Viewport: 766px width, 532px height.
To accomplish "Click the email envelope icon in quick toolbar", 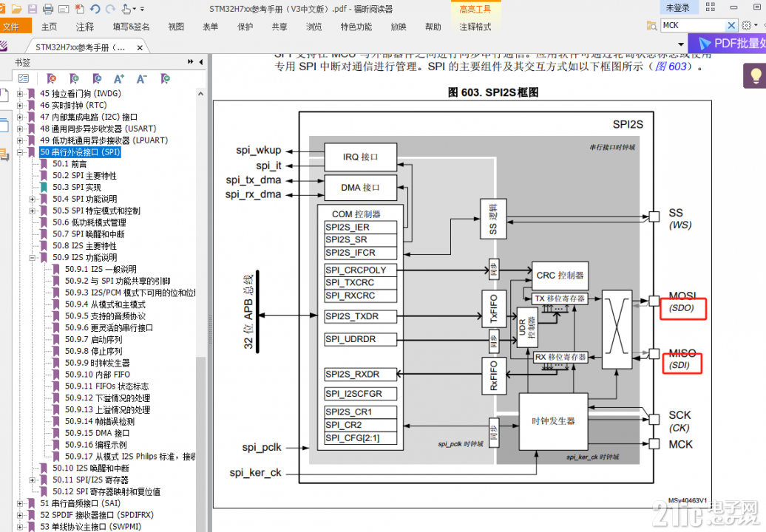I will 64,9.
